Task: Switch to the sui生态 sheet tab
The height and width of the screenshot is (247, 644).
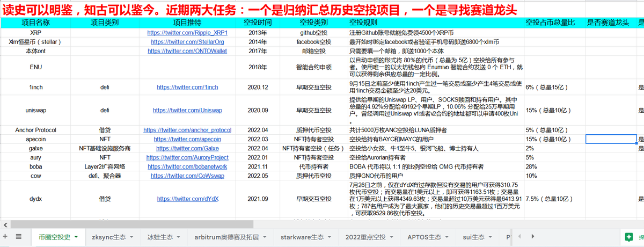Action: (473, 237)
